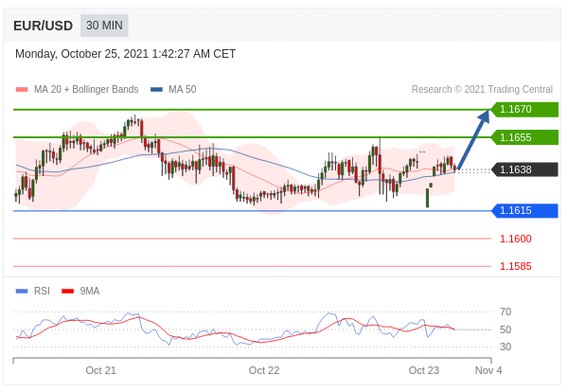Click the 1.1600 support level label
The height and width of the screenshot is (392, 568).
point(516,239)
